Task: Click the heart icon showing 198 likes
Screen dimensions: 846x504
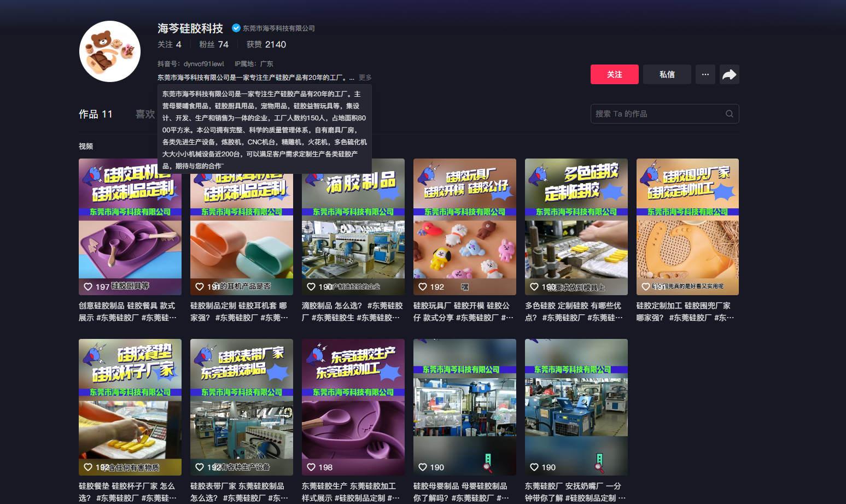Action: click(x=311, y=467)
